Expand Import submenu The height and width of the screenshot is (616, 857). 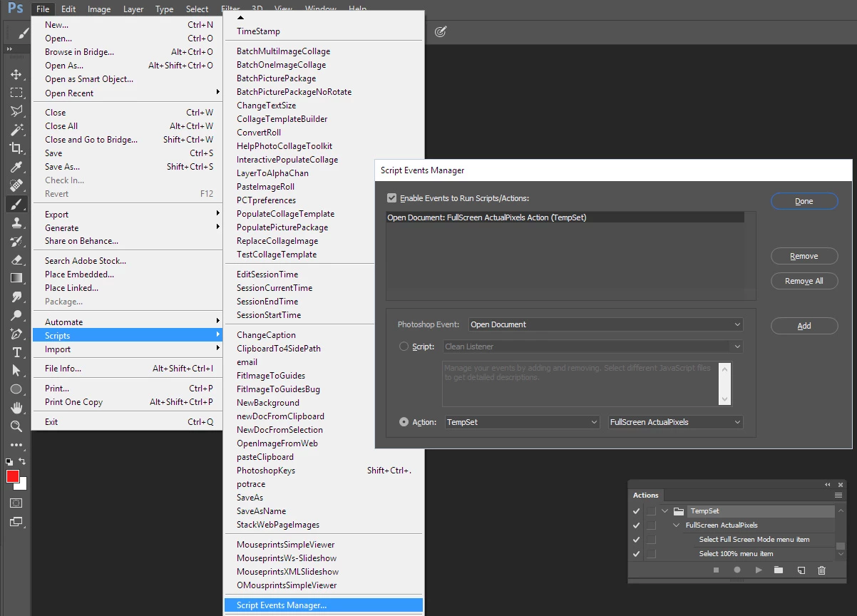point(127,349)
